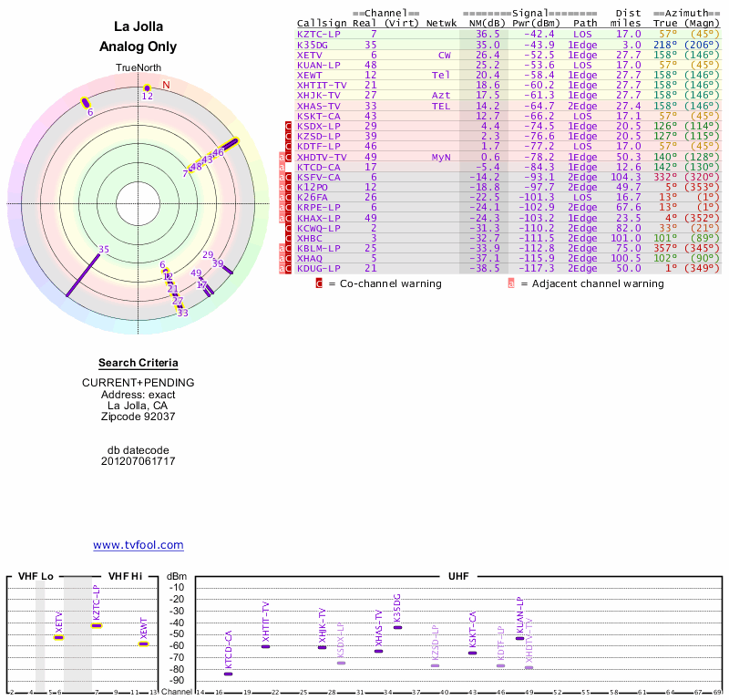Click the adjacent channel icon beside XHDTV-TV row
Viewport: 729px width, 700px height.
[282, 158]
